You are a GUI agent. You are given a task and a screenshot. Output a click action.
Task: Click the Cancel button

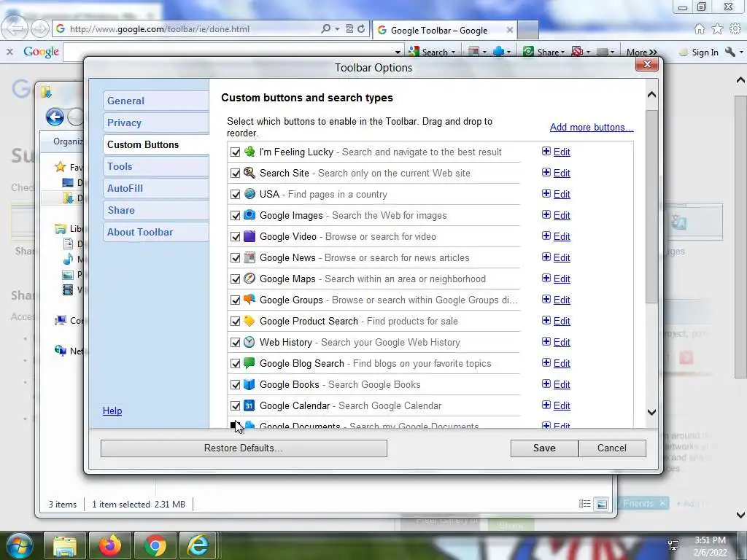pyautogui.click(x=612, y=448)
